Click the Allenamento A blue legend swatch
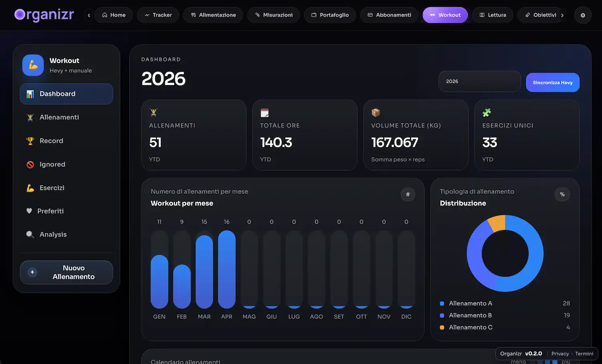 [442, 303]
